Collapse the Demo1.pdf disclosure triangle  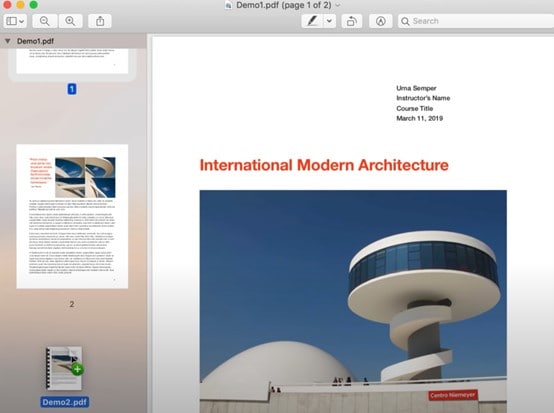[7, 41]
